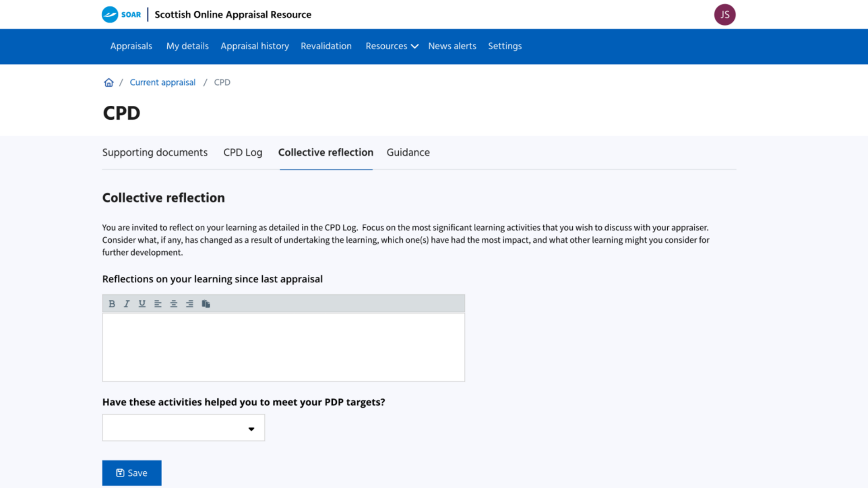868x488 pixels.
Task: Click the paste icon in editor toolbar
Action: click(206, 304)
